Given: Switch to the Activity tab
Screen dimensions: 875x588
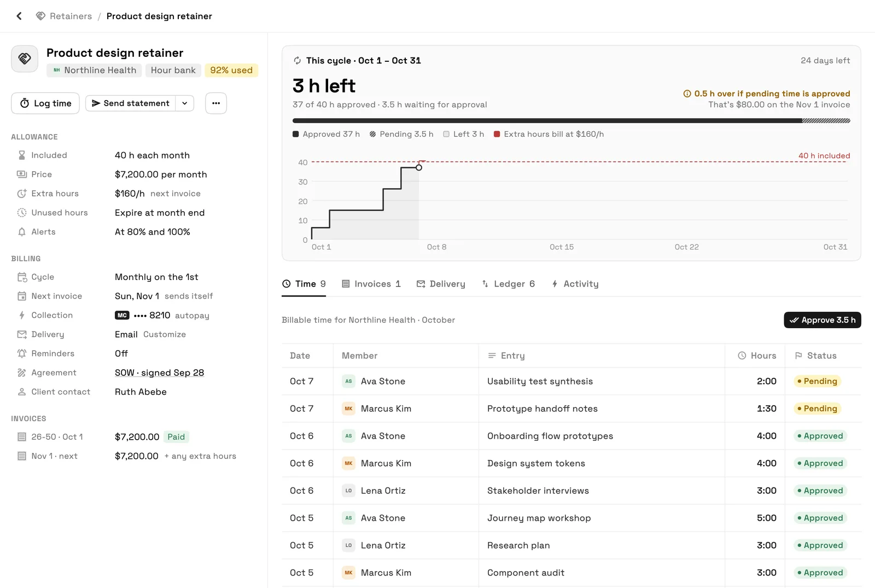Looking at the screenshot, I should (575, 284).
